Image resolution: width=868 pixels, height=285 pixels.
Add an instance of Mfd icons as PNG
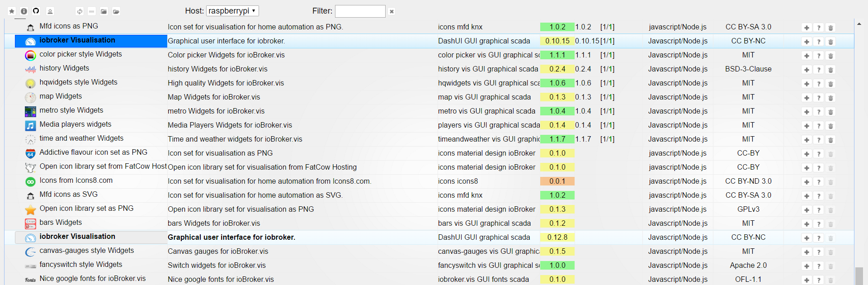coord(807,28)
